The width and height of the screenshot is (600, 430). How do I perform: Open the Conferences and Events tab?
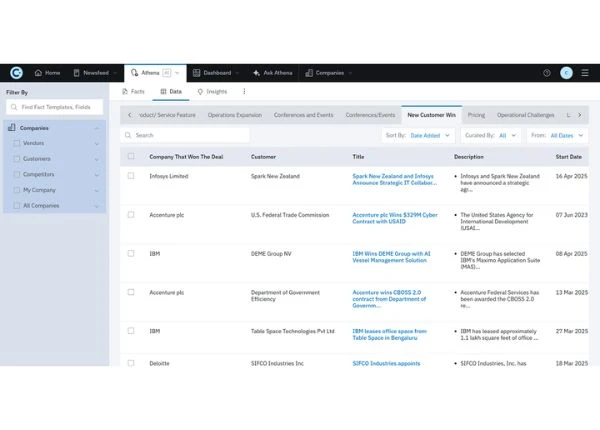click(303, 115)
